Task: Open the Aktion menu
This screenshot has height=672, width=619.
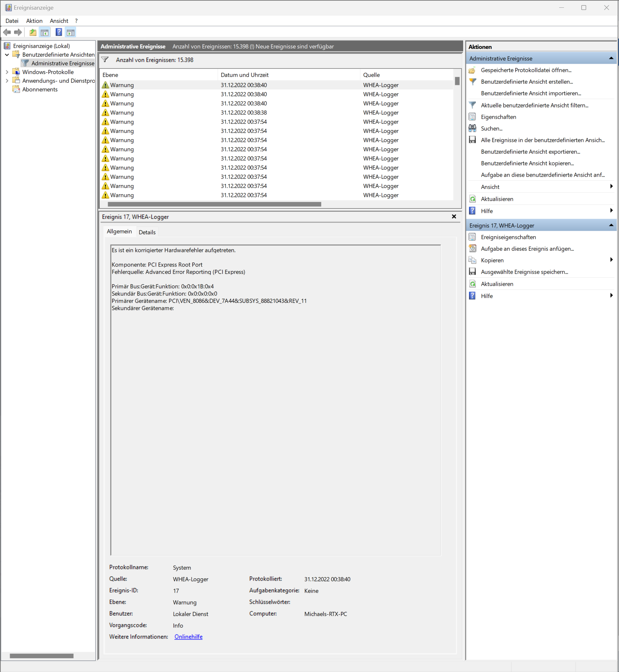Action: click(34, 21)
